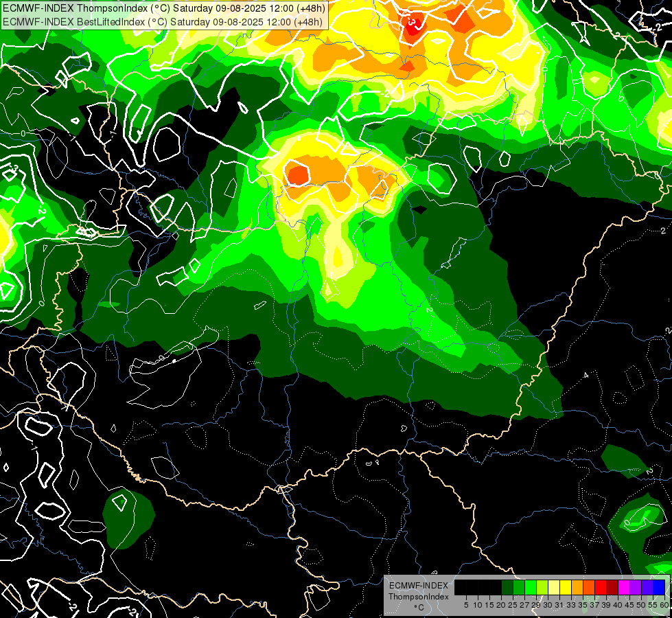The image size is (672, 618).
Task: Click the legend tick value 60
Action: 664,605
